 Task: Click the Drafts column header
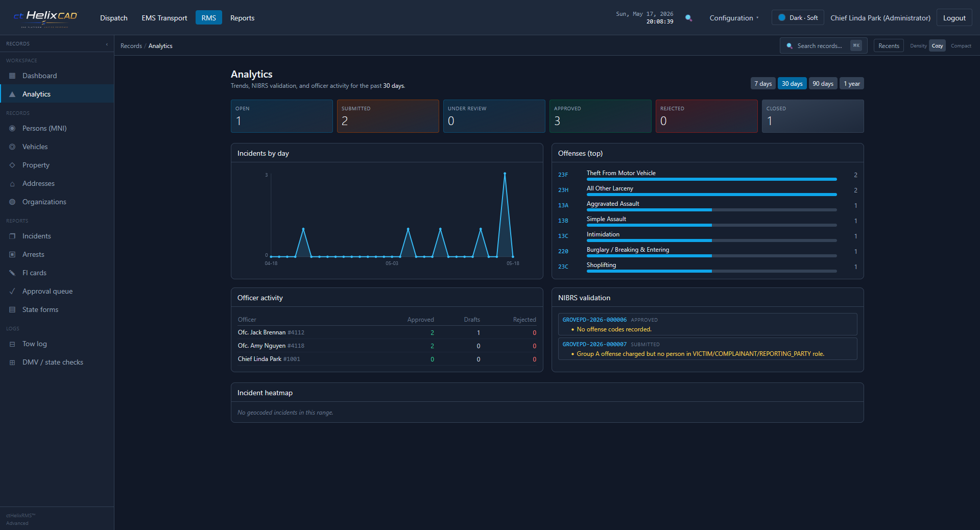point(472,320)
